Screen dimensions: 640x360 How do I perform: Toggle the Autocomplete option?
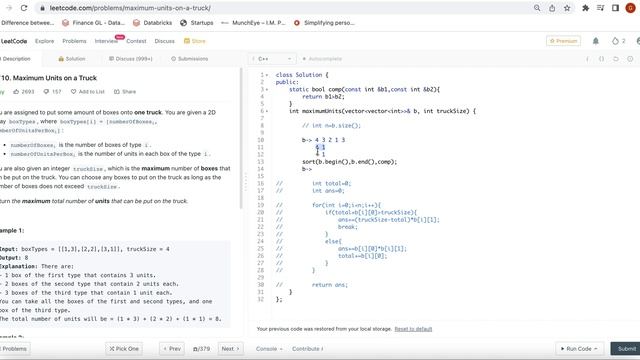322,59
